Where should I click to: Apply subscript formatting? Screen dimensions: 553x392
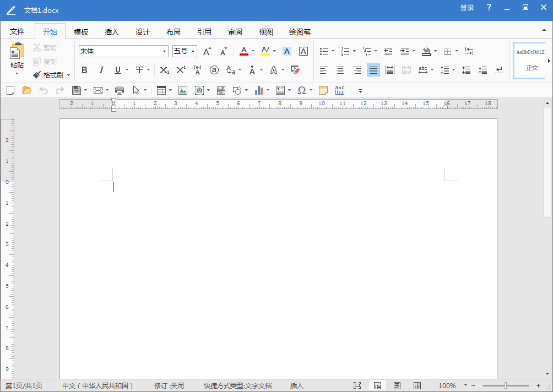pos(164,70)
